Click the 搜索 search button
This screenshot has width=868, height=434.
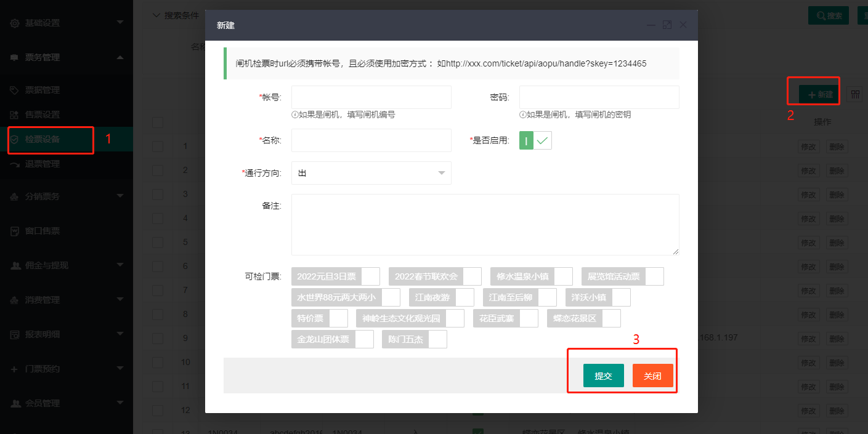coord(828,15)
